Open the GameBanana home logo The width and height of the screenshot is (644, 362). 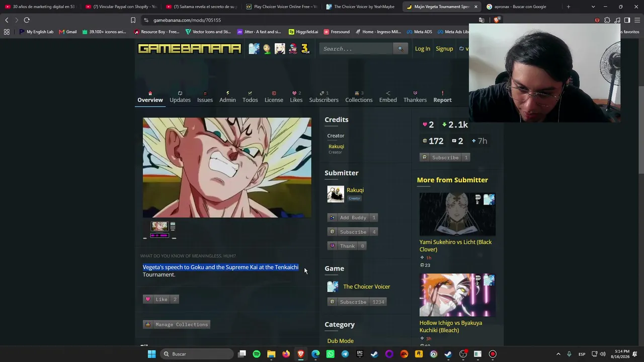click(190, 49)
